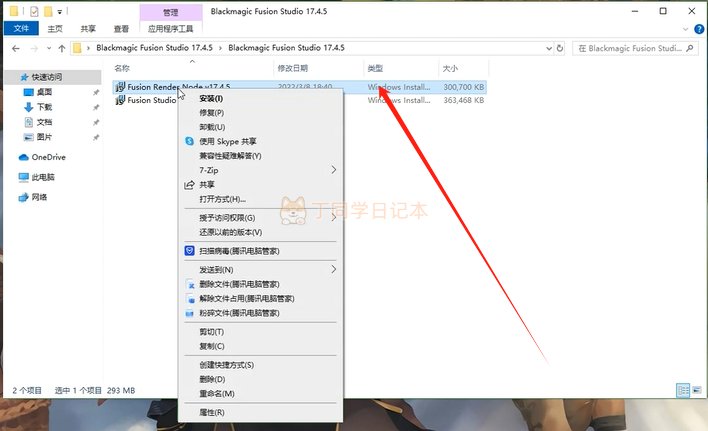708x431 pixels.
Task: Select Fusion Render Node installer file icon
Action: coord(120,87)
